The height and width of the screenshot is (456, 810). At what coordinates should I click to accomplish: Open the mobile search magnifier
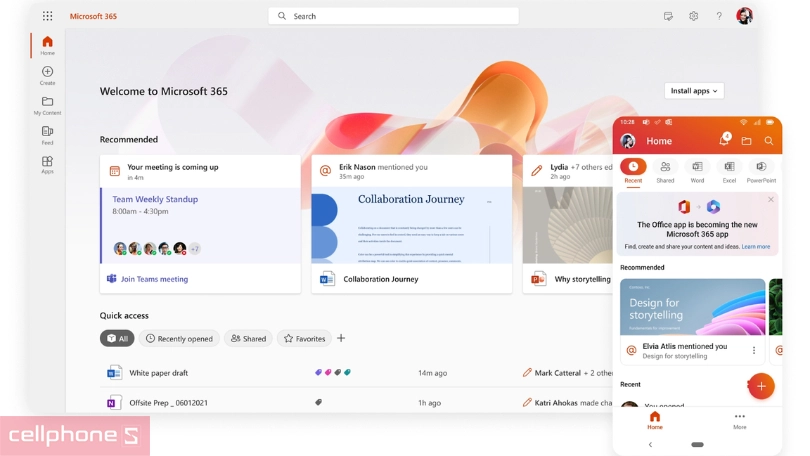click(769, 140)
